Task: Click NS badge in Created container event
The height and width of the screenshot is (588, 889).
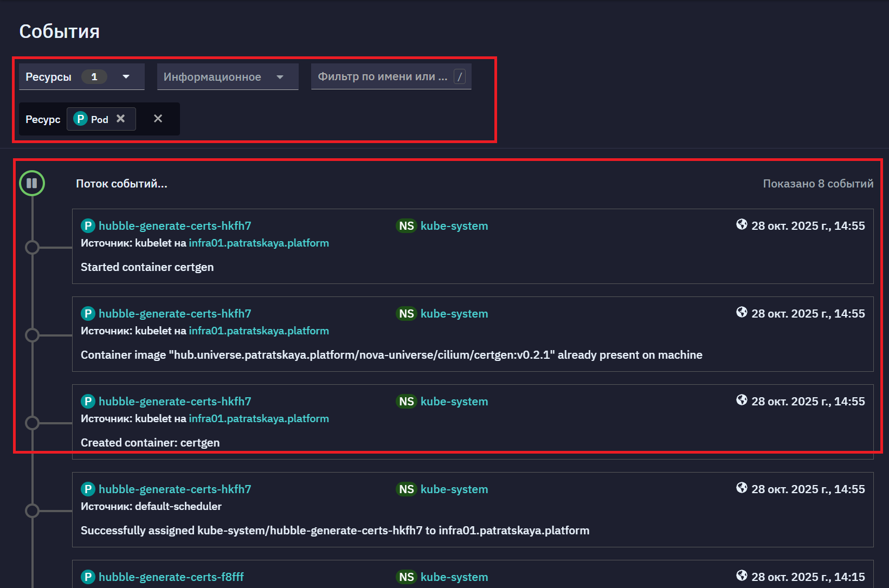Action: 407,401
